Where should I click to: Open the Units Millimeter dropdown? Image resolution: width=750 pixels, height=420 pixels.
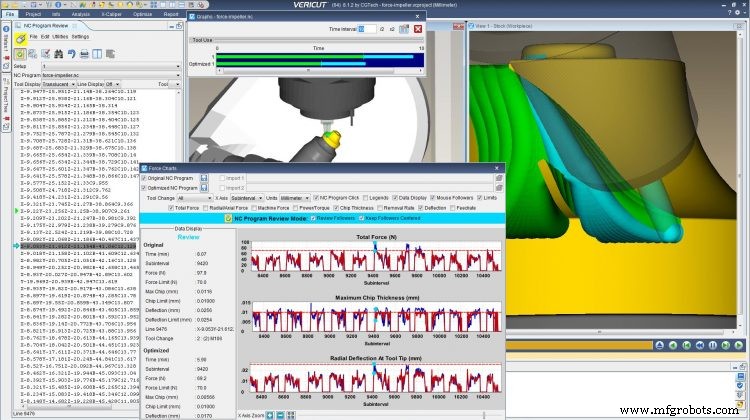pyautogui.click(x=295, y=198)
